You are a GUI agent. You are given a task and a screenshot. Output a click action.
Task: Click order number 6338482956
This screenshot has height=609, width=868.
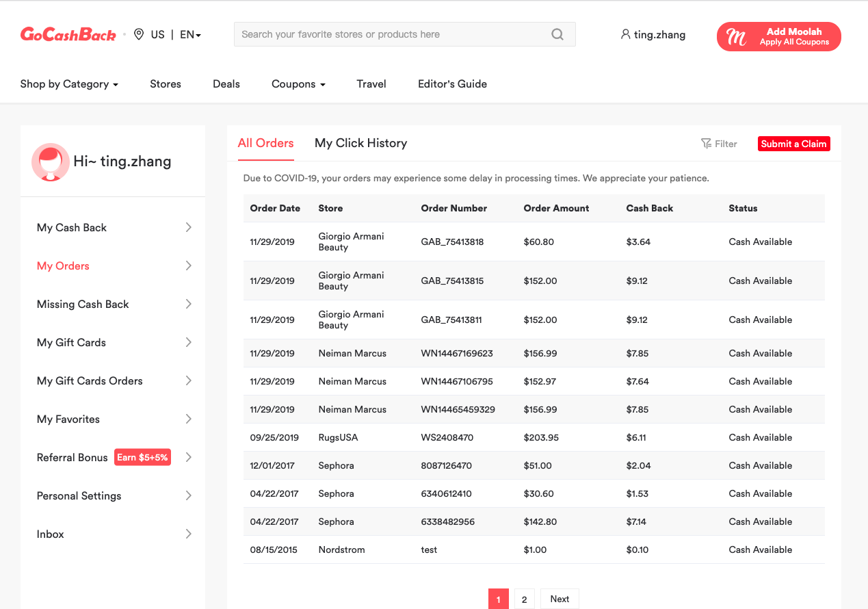coord(448,521)
